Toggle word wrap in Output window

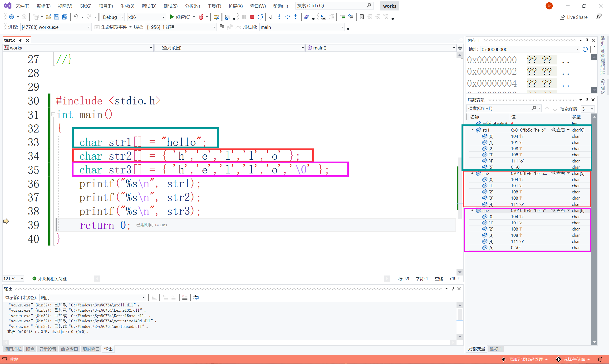point(196,297)
